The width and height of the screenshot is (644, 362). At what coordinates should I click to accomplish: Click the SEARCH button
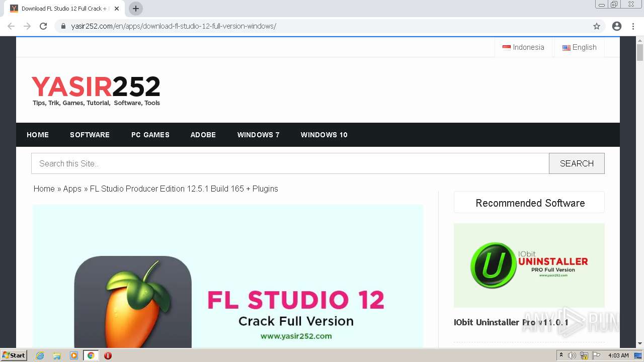tap(577, 163)
